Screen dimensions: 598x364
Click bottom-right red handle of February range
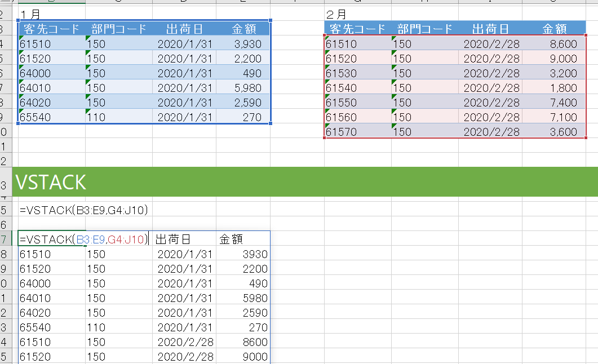(586, 137)
